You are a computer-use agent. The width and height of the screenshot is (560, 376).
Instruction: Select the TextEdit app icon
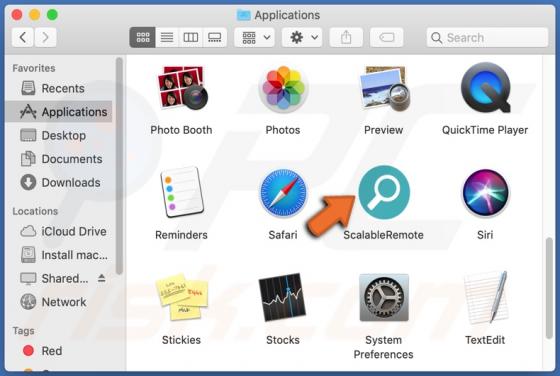coord(486,297)
